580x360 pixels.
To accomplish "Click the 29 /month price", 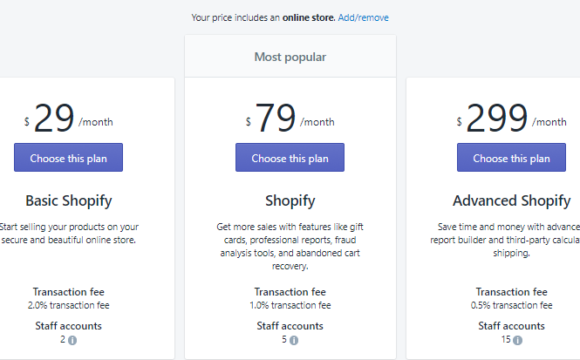I will pos(68,118).
